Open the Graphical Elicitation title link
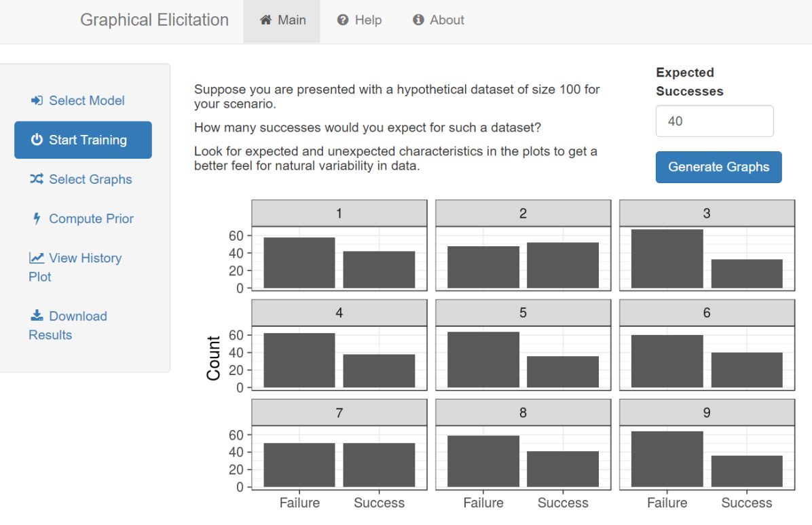The width and height of the screenshot is (812, 525). pos(154,20)
